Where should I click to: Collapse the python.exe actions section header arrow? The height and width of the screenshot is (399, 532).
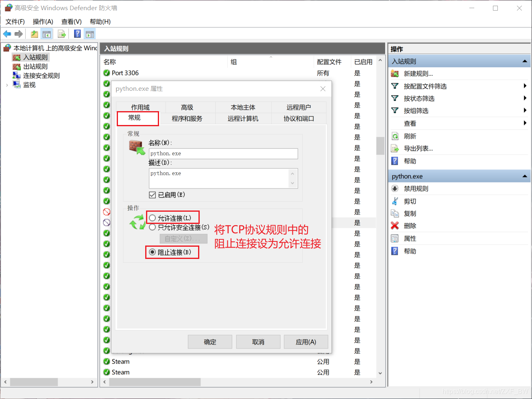(x=525, y=176)
